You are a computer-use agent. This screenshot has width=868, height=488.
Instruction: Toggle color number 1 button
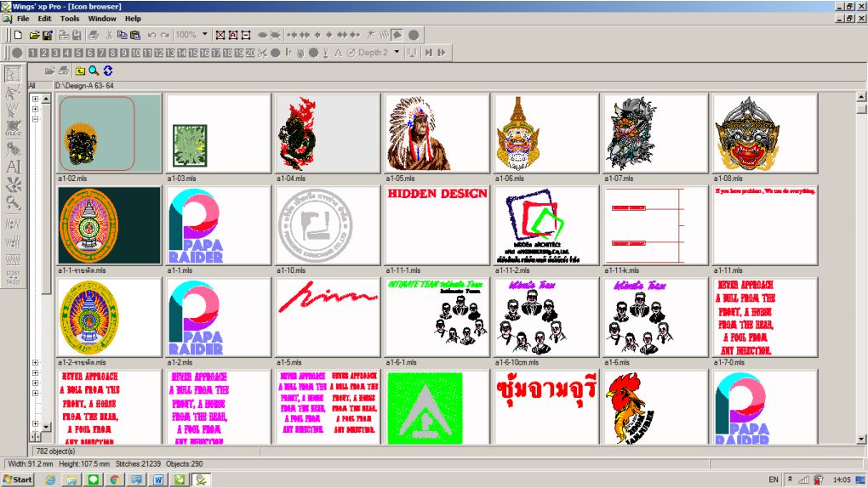(x=32, y=53)
